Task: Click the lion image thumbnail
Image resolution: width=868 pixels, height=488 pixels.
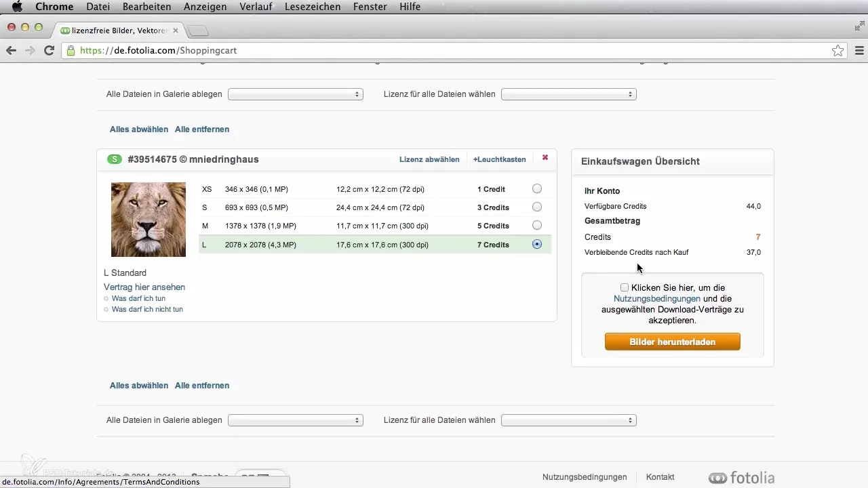Action: [149, 220]
